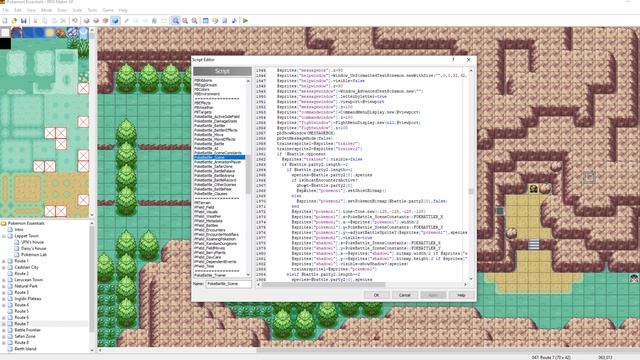The width and height of the screenshot is (640, 360).
Task: Open the Database toolbar icon
Action: [206, 21]
